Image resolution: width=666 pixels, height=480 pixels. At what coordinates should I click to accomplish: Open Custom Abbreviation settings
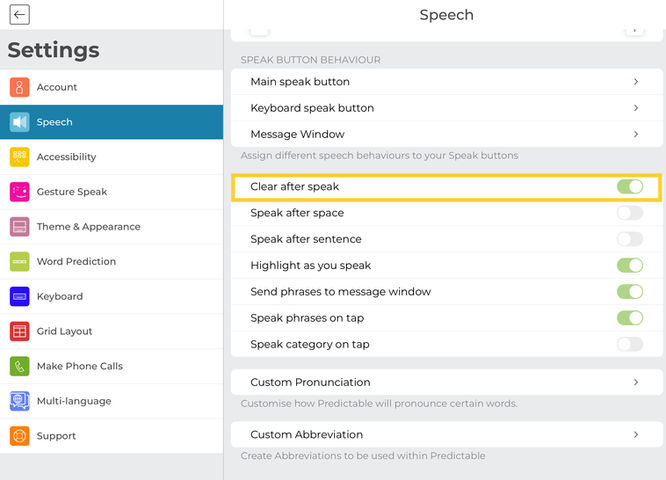point(447,434)
